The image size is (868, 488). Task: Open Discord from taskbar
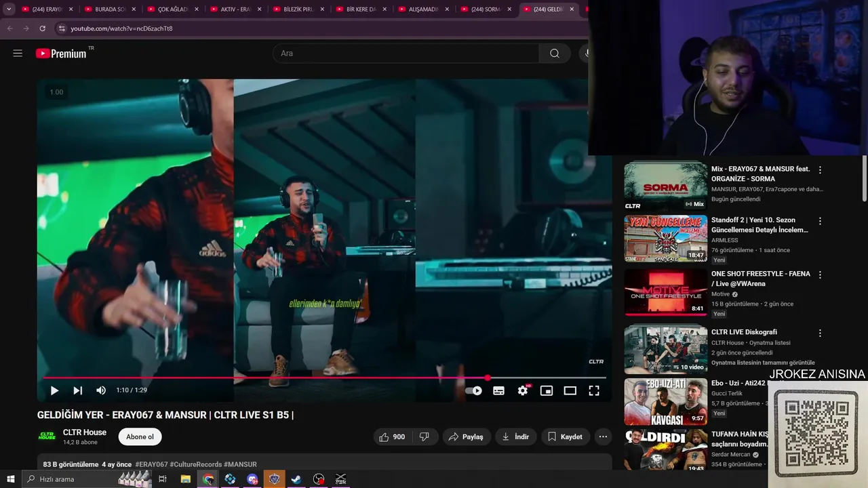252,479
